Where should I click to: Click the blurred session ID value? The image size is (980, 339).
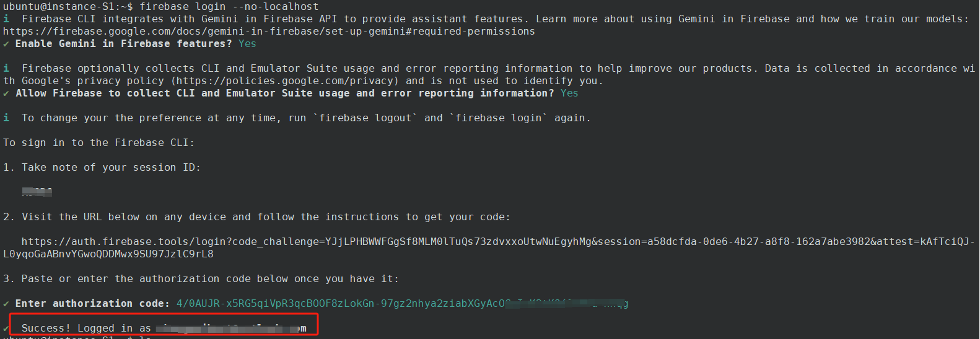click(x=37, y=192)
